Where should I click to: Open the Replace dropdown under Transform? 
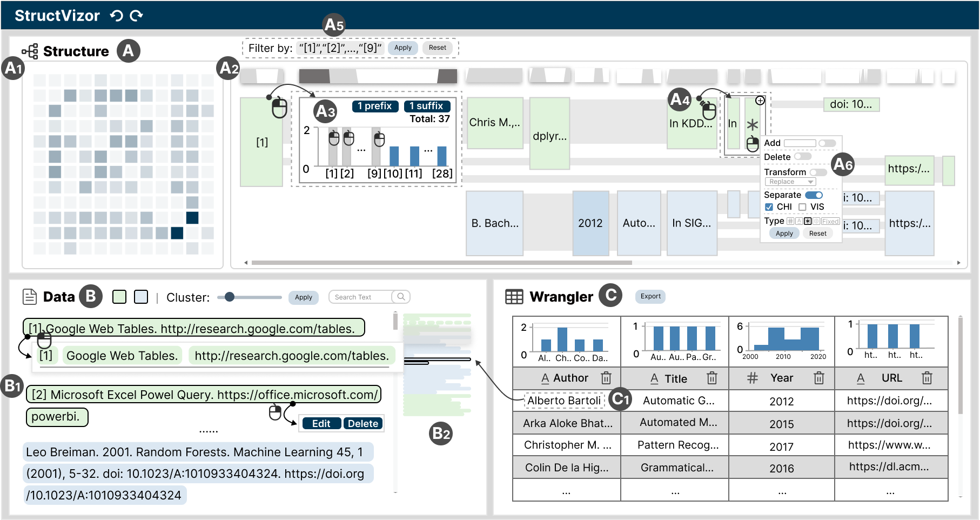point(790,182)
